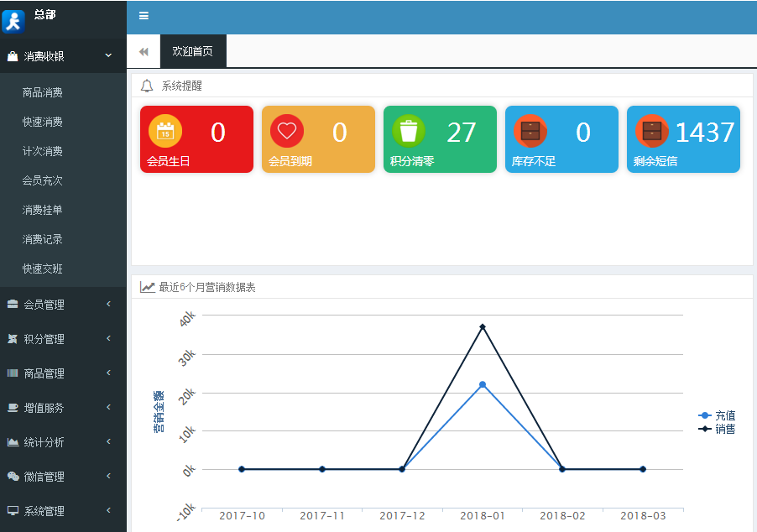The height and width of the screenshot is (532, 757).
Task: Click the app logo in top-left corner
Action: coord(13,21)
